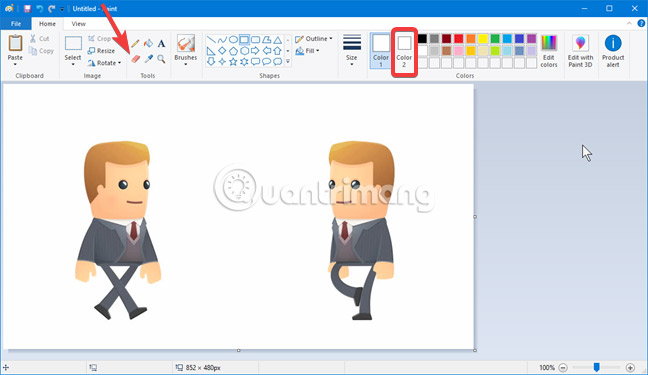648x375 pixels.
Task: Select the Eraser tool
Action: (x=136, y=59)
